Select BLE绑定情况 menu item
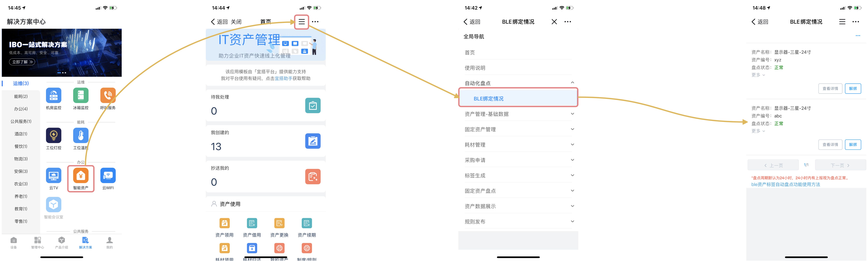Screen dimensions: 868x261 pos(488,98)
